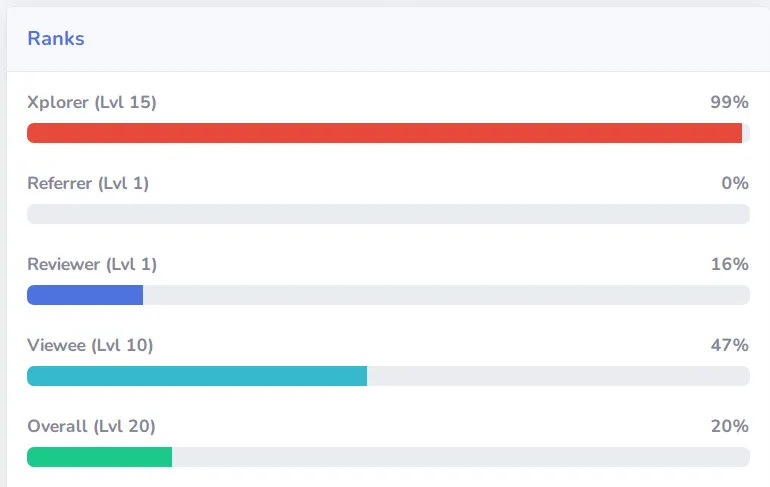
Task: Click the 20% Overall percentage
Action: [730, 426]
